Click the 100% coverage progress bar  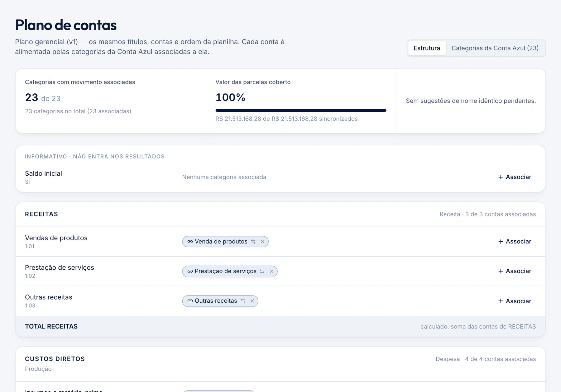(301, 110)
